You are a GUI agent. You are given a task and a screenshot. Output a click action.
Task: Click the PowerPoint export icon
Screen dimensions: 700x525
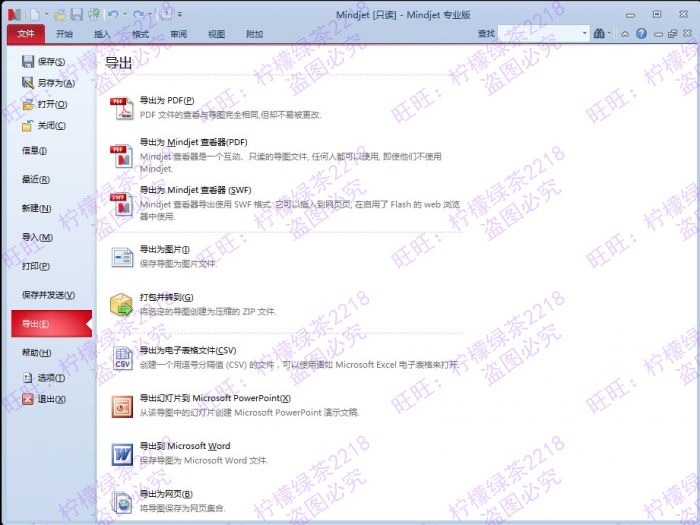(122, 407)
